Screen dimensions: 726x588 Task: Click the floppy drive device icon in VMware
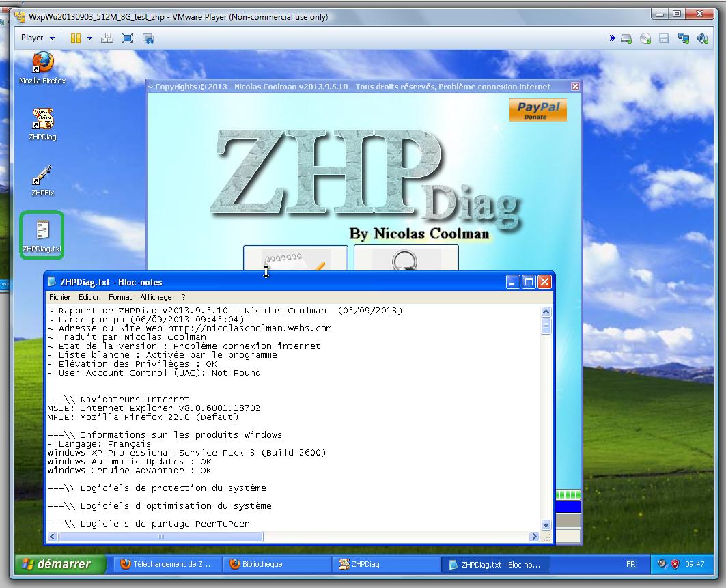664,39
